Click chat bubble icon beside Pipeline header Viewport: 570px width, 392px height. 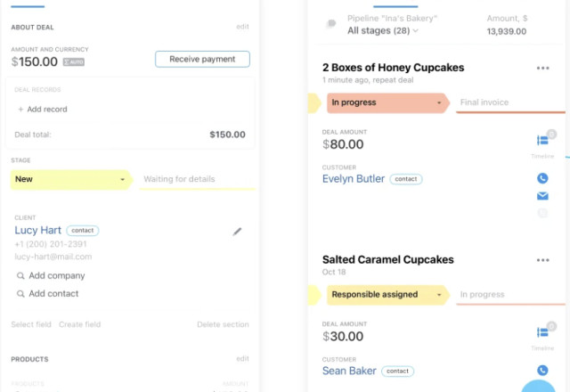331,24
